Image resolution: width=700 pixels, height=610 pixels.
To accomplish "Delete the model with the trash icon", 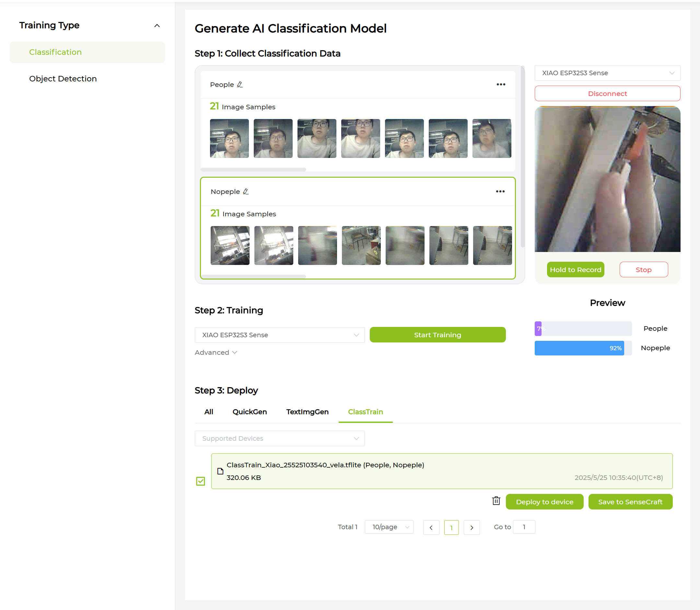I will (496, 501).
